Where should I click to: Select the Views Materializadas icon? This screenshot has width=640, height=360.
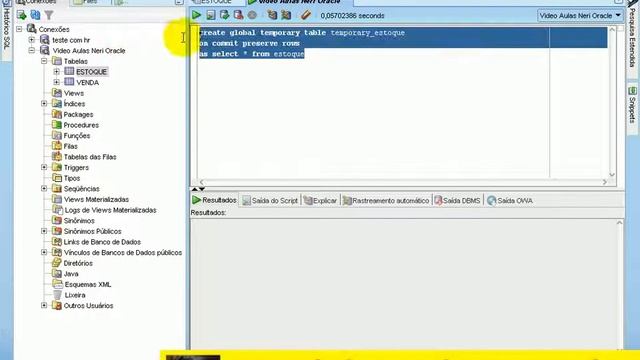pyautogui.click(x=57, y=199)
